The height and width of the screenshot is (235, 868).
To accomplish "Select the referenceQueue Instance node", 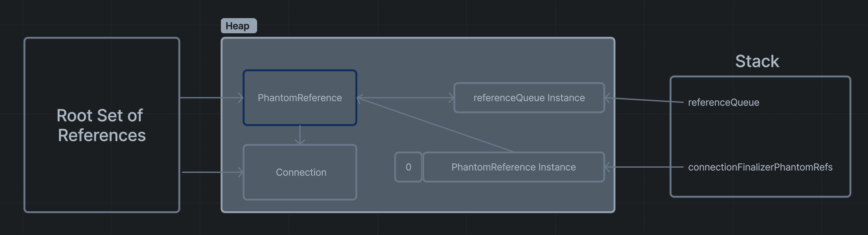I will pos(529,98).
